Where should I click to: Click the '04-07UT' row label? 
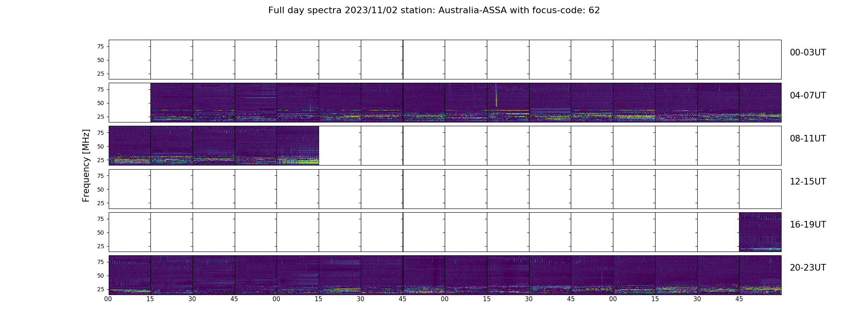pos(808,96)
